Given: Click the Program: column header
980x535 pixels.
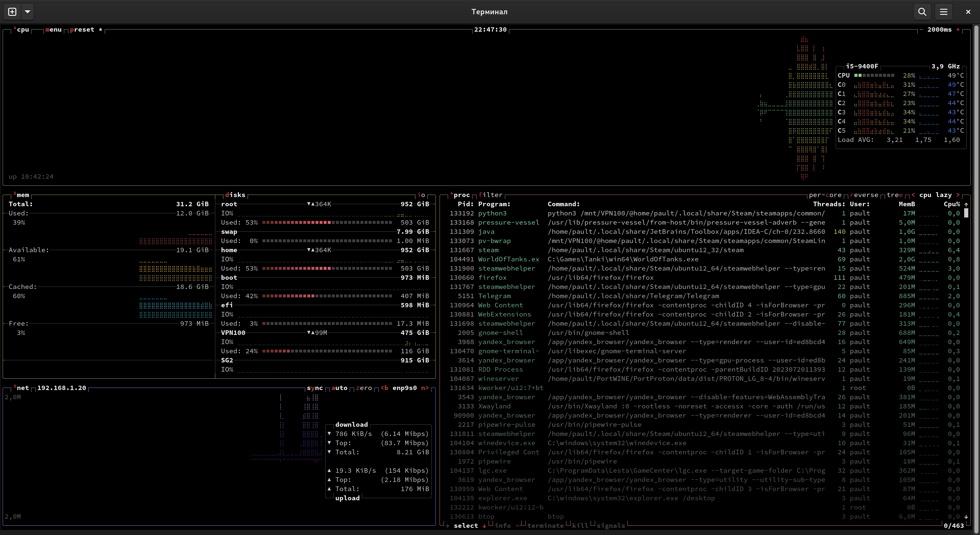Looking at the screenshot, I should [x=494, y=204].
